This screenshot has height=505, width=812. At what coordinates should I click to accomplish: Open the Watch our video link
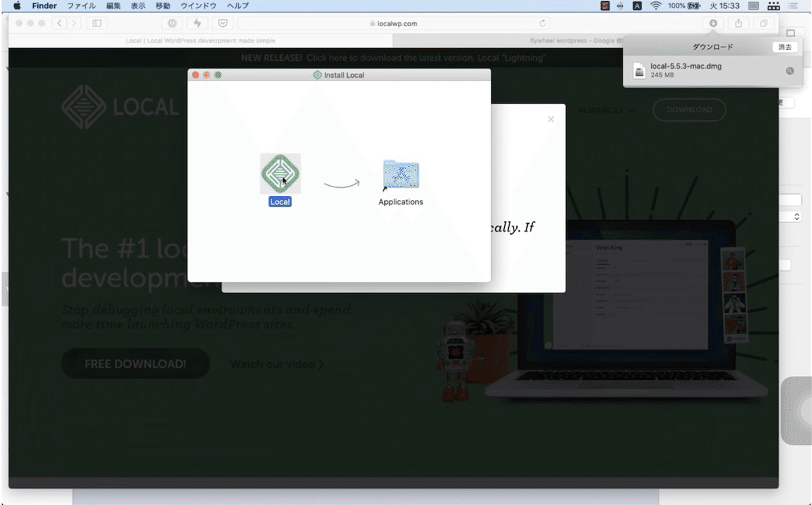pos(277,364)
